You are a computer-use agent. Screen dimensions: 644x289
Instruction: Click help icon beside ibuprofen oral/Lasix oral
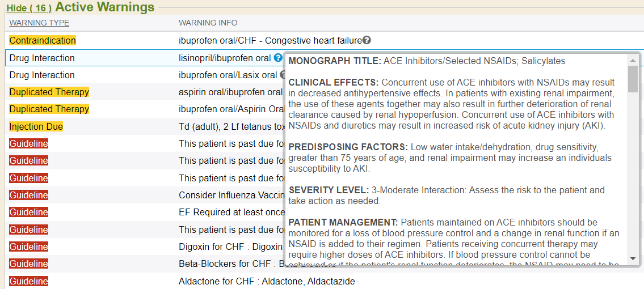(x=283, y=75)
